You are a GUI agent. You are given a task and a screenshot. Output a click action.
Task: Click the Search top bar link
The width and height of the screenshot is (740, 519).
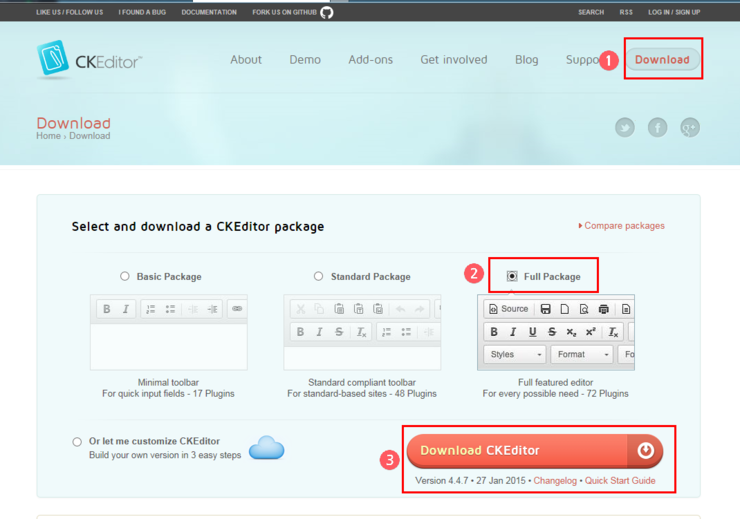pos(591,12)
